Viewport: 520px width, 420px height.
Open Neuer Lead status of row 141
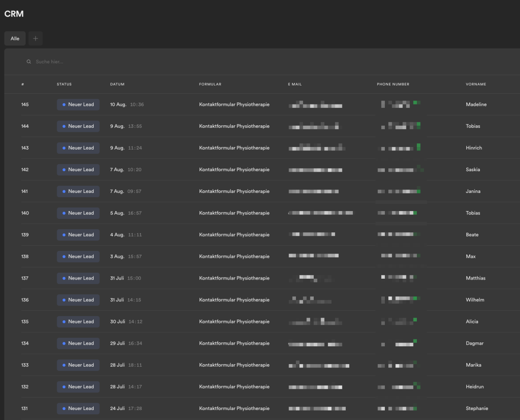click(x=78, y=191)
